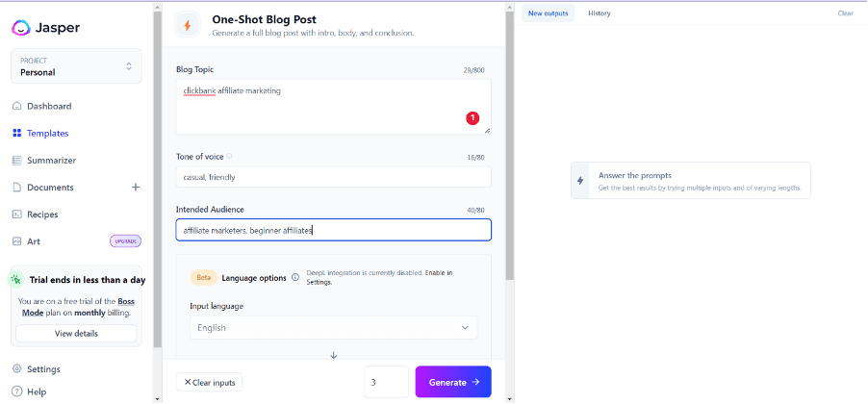Click the Recipes terminal icon

point(16,215)
